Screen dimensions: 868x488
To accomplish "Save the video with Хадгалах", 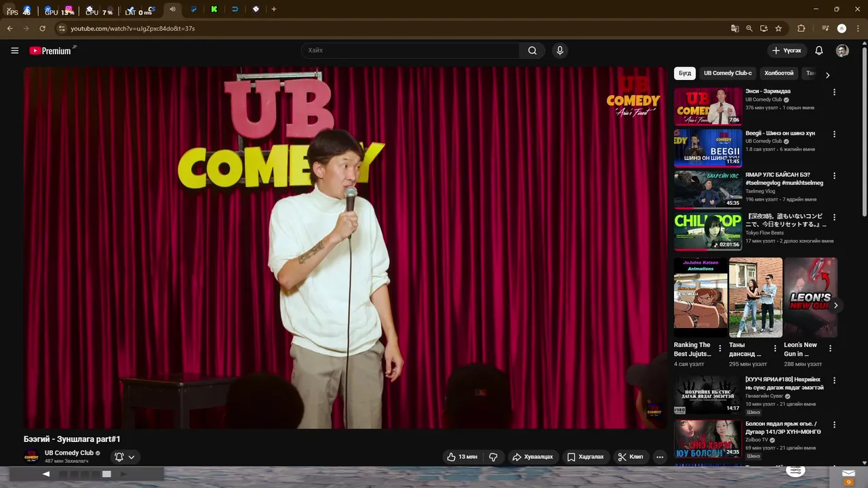I will click(x=585, y=457).
